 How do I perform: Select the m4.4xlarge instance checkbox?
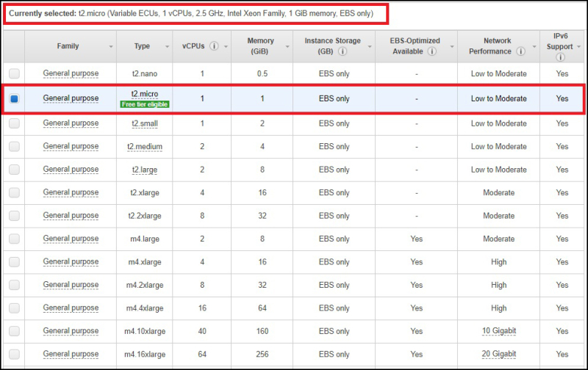click(x=14, y=308)
